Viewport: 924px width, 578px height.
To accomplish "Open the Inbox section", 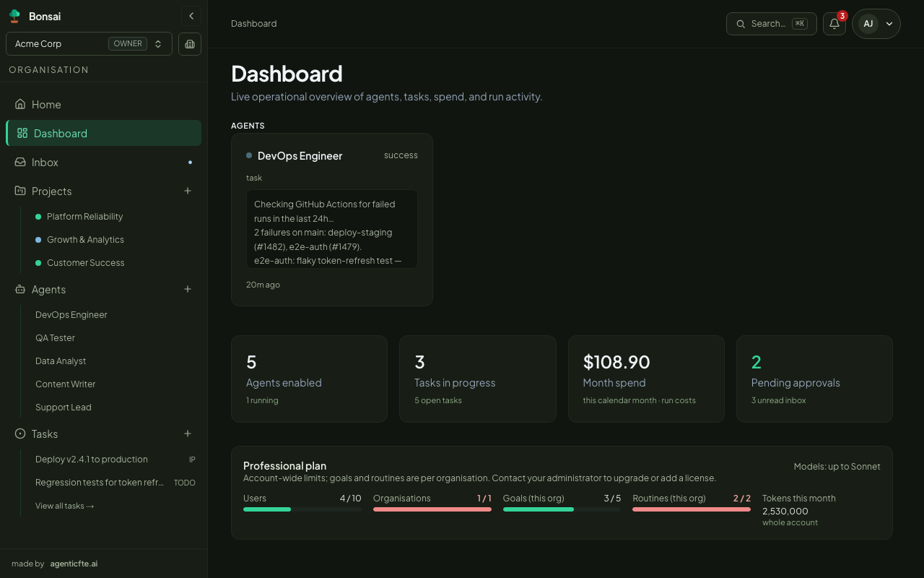I will coord(103,162).
